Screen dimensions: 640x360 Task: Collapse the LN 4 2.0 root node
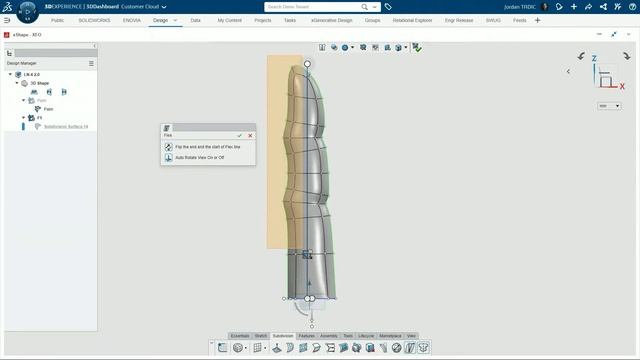click(10, 74)
